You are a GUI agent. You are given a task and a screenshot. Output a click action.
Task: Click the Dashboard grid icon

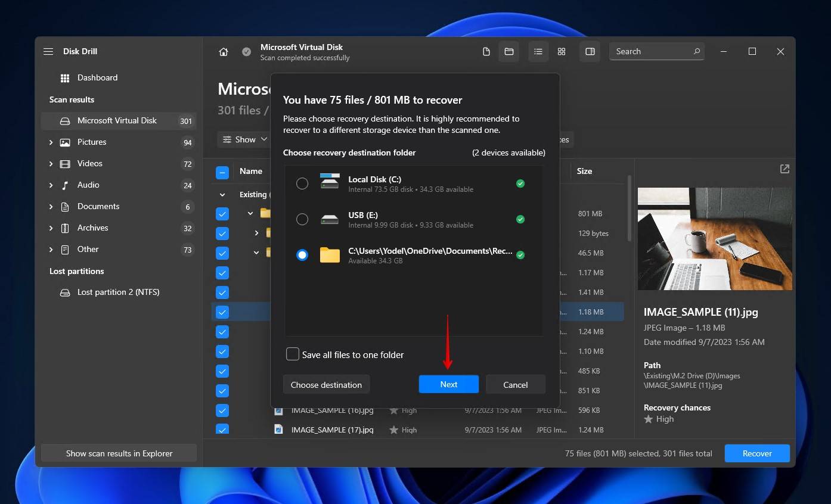pos(65,78)
